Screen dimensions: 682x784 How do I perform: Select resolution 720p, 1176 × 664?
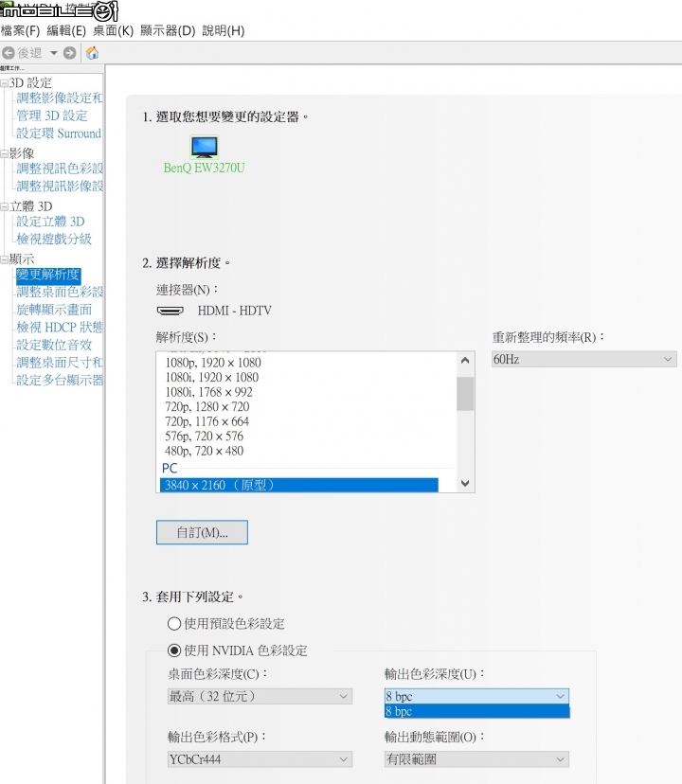[x=207, y=421]
